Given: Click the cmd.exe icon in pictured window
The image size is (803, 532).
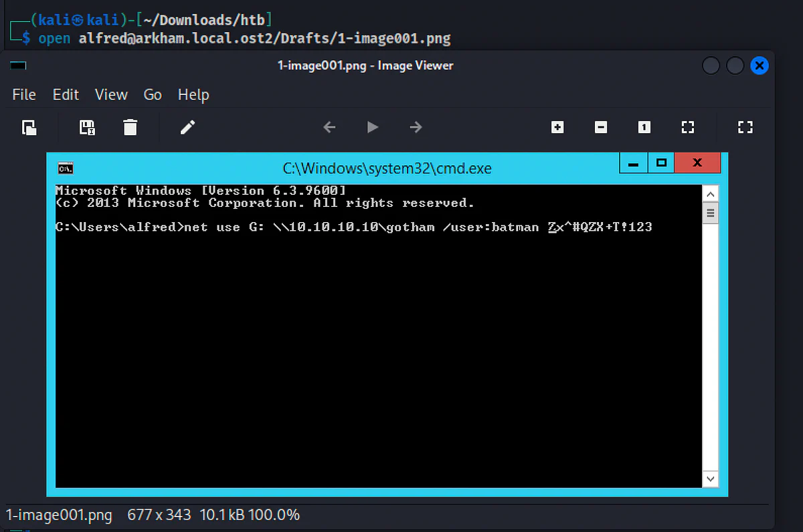Looking at the screenshot, I should click(65, 168).
